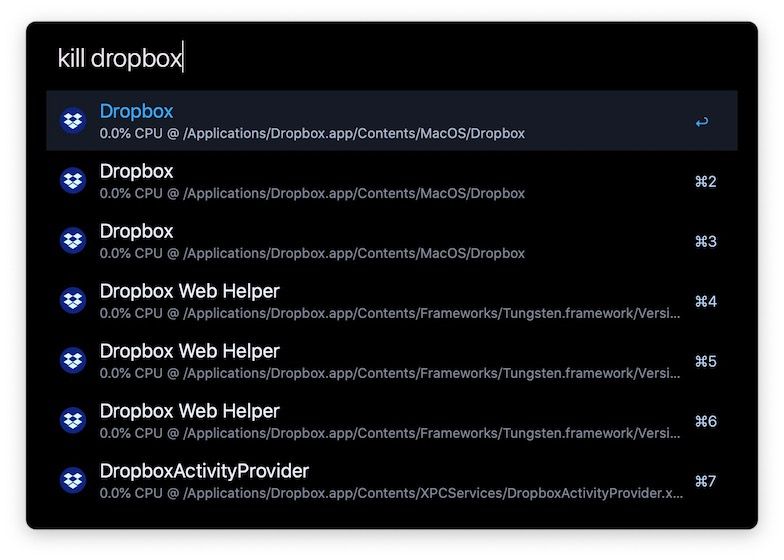The width and height of the screenshot is (784, 560).
Task: Focus the 'kill dropbox' search field
Action: [x=392, y=58]
